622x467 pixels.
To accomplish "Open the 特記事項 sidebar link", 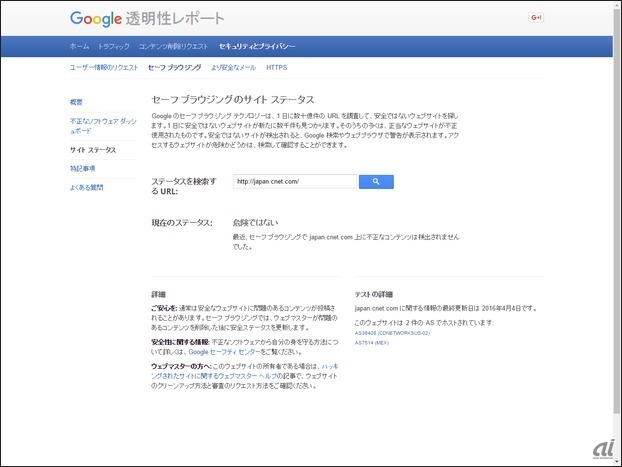I will click(x=83, y=169).
